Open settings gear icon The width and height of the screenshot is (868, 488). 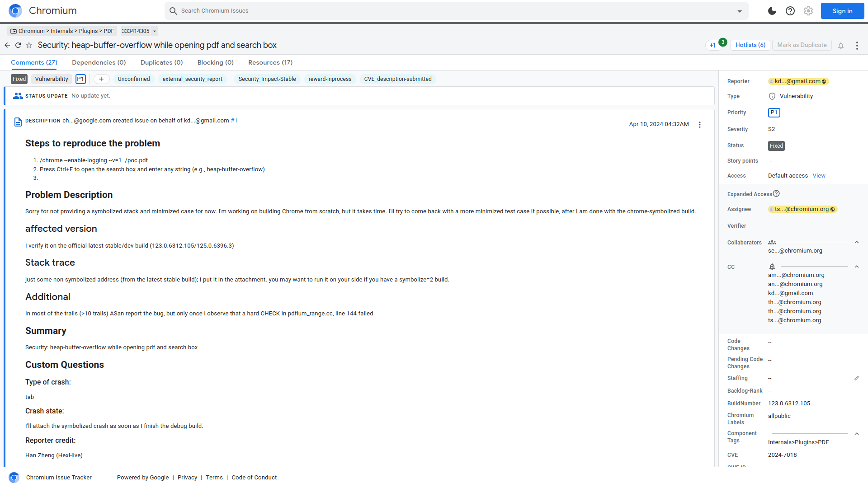808,11
